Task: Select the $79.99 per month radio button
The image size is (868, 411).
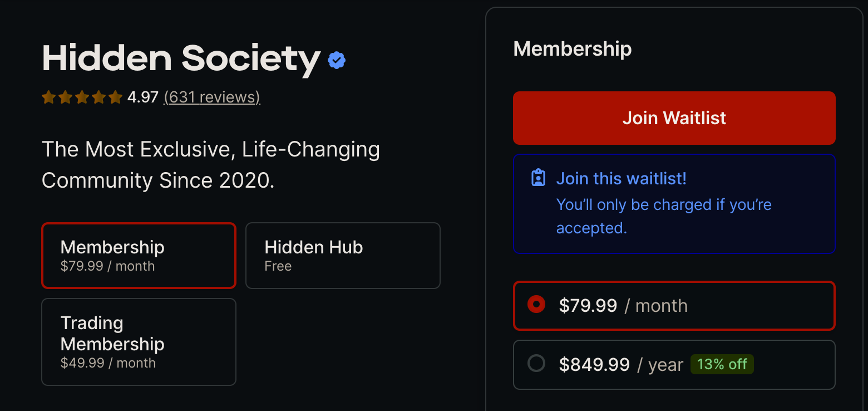Action: pyautogui.click(x=535, y=305)
